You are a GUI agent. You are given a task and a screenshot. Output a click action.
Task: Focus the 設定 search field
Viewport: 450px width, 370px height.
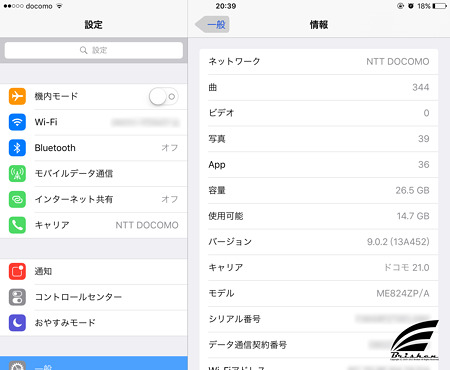click(x=94, y=50)
